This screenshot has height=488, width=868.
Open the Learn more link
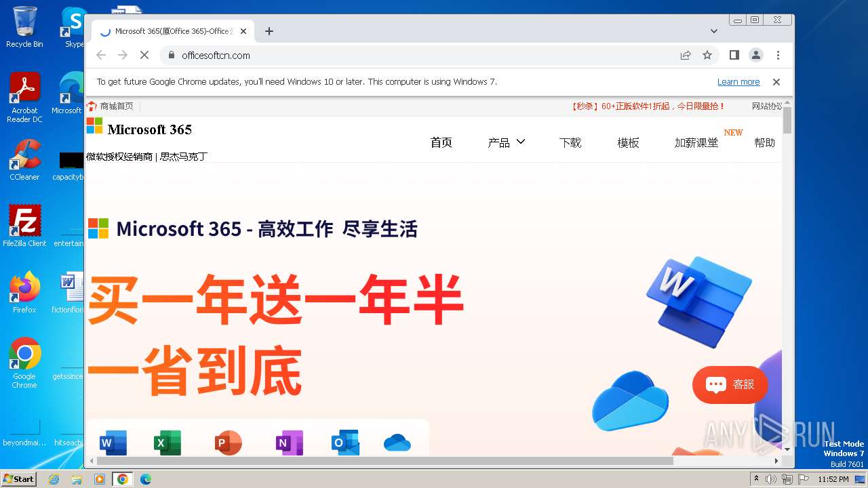coord(738,82)
